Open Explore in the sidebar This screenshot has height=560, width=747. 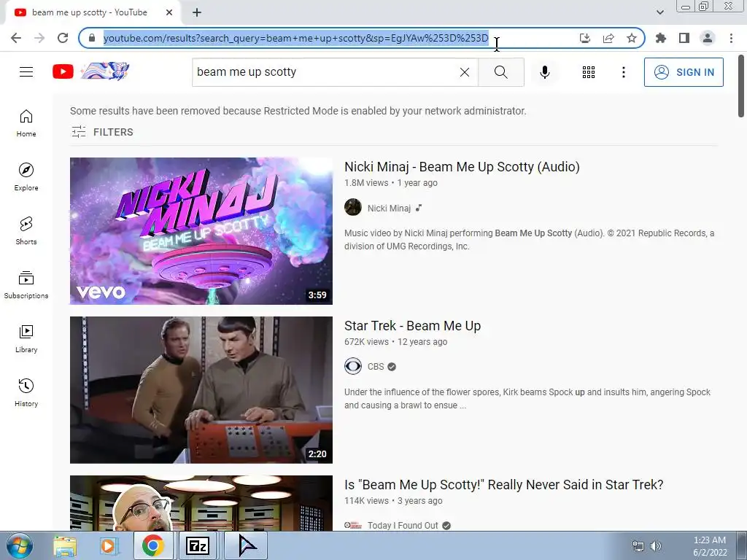click(x=26, y=177)
